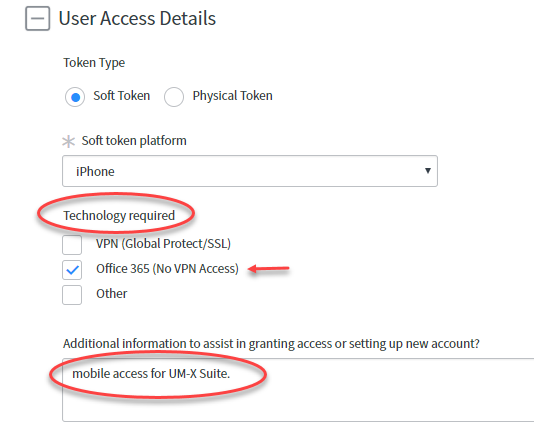Collapse the User Access Details section

37,18
